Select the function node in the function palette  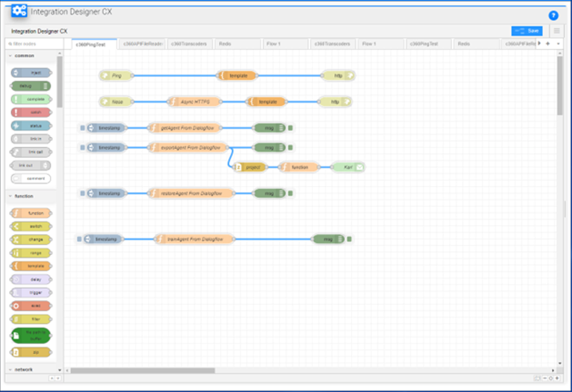(x=30, y=213)
